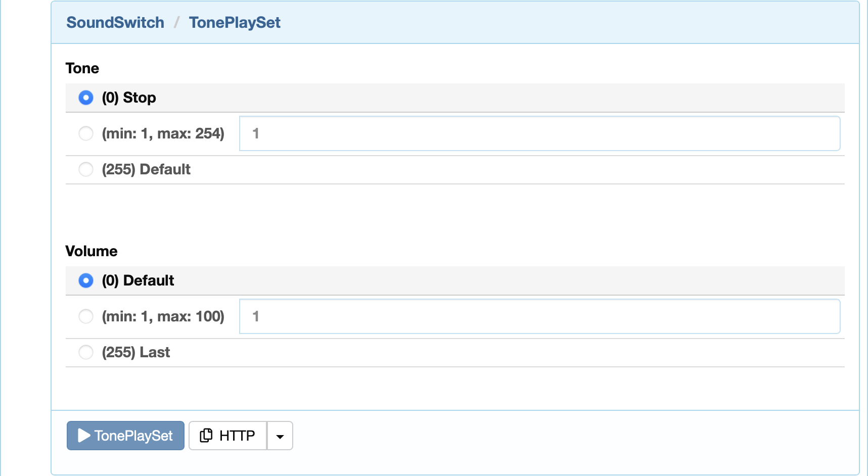Click the Volume value input field
Viewport: 868px width, 476px height.
(x=539, y=316)
